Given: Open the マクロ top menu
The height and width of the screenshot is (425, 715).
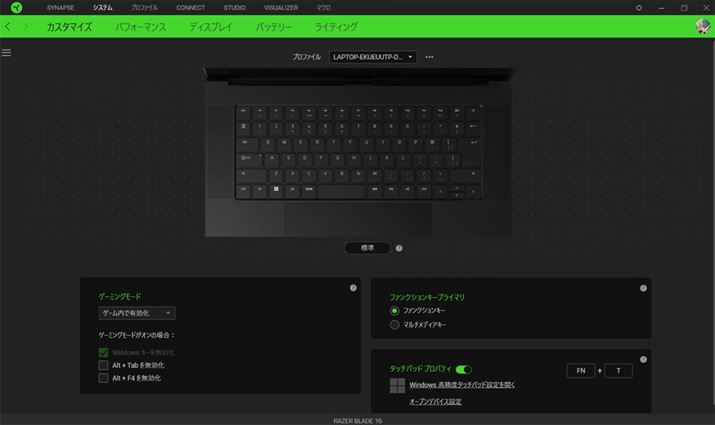Looking at the screenshot, I should [x=323, y=8].
